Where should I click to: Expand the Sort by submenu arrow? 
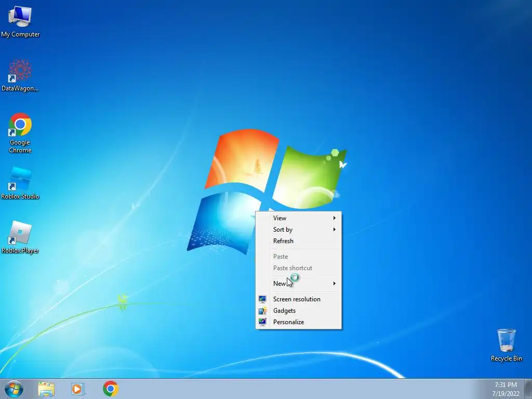click(x=334, y=229)
